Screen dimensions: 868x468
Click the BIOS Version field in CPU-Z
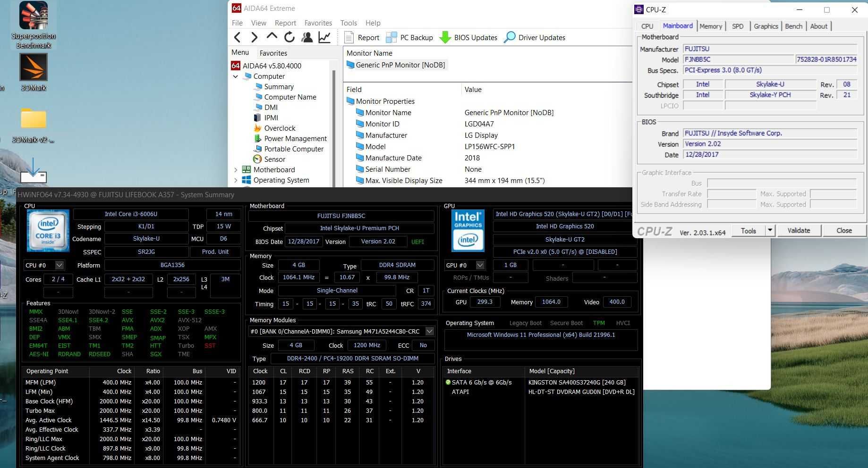(x=769, y=144)
